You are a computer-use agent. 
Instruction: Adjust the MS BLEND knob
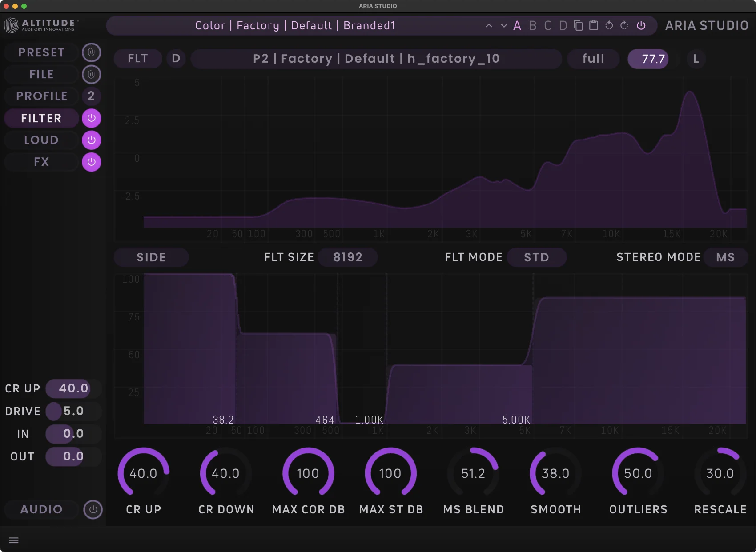pos(473,473)
